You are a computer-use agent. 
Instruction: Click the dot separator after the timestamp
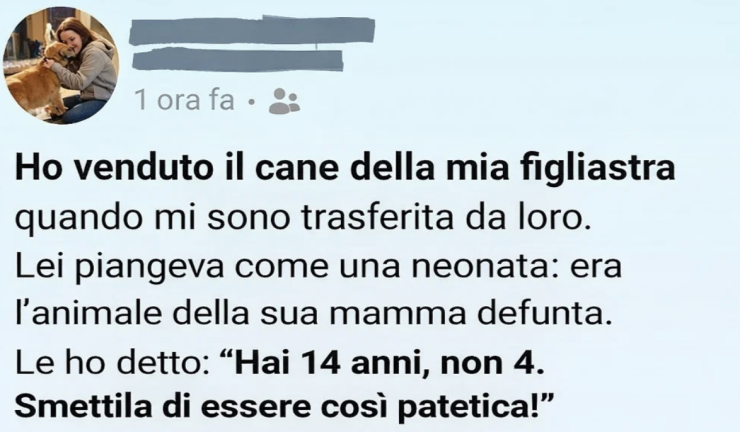coord(252,102)
